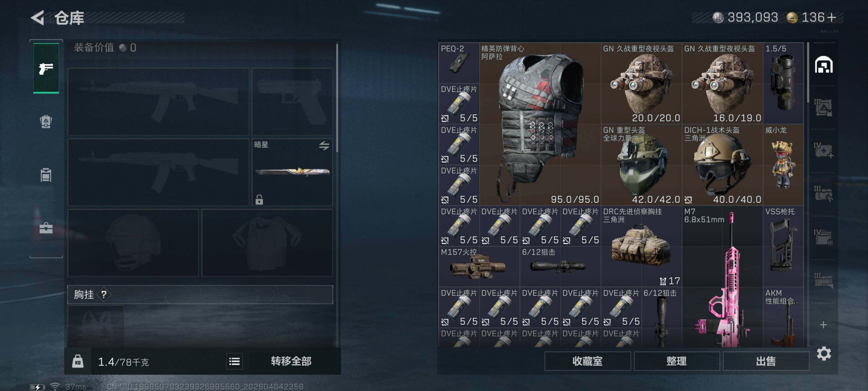
Task: Go back using the arrow beside 仓库
Action: click(x=38, y=18)
